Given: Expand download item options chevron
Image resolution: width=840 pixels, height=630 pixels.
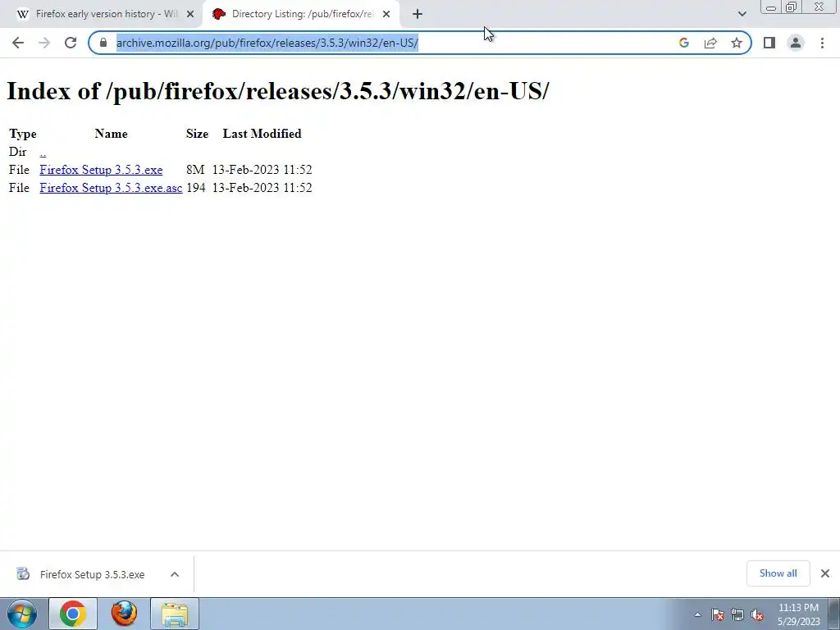Looking at the screenshot, I should (x=175, y=574).
